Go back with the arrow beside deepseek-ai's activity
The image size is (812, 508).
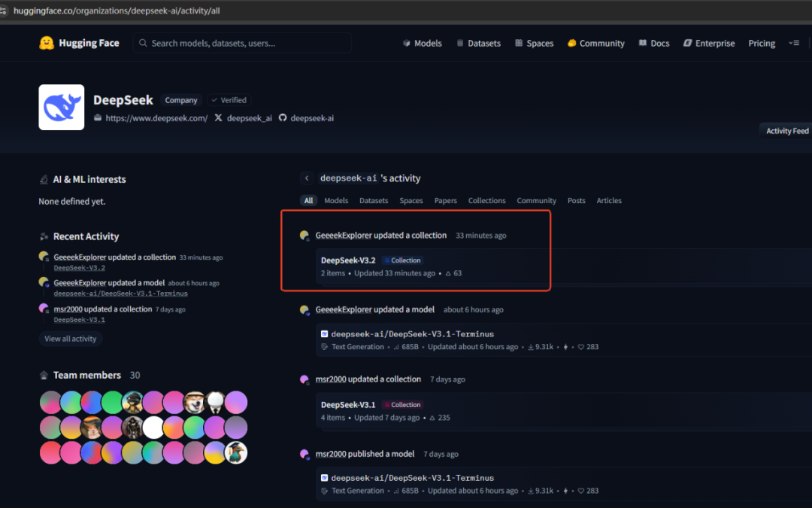click(x=307, y=178)
